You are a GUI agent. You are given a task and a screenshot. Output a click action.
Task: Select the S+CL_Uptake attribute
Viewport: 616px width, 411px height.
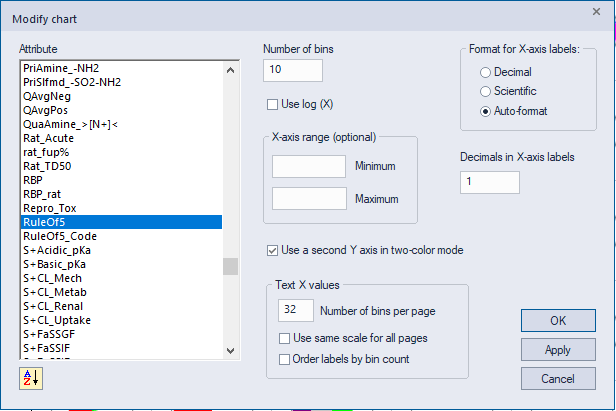[121, 320]
